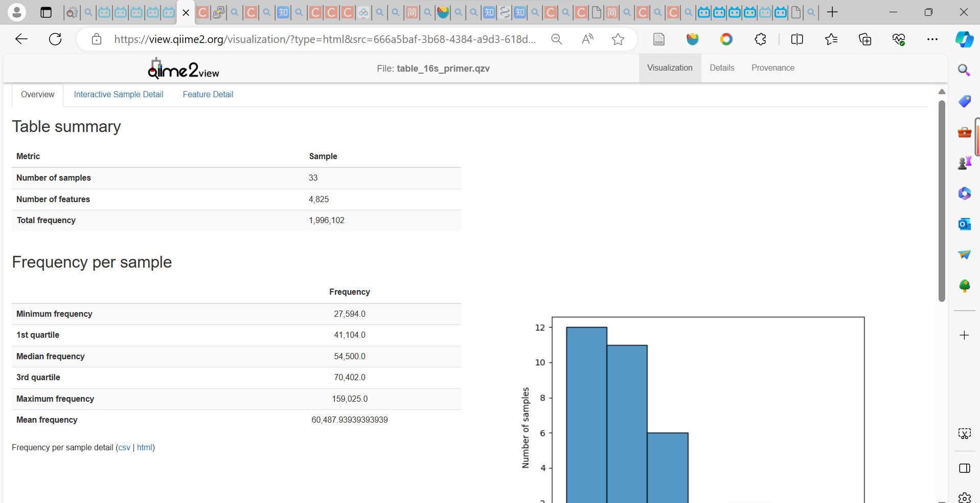Open the html frequency detail link

click(x=144, y=447)
